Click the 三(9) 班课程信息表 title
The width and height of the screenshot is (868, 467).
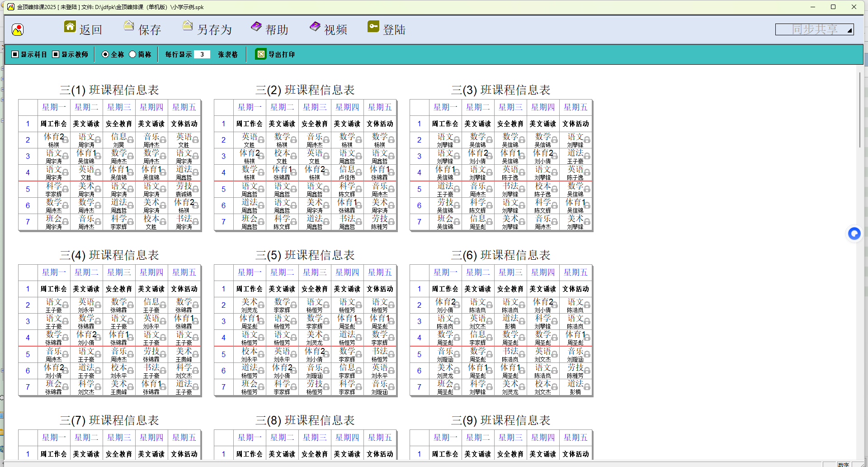point(501,420)
